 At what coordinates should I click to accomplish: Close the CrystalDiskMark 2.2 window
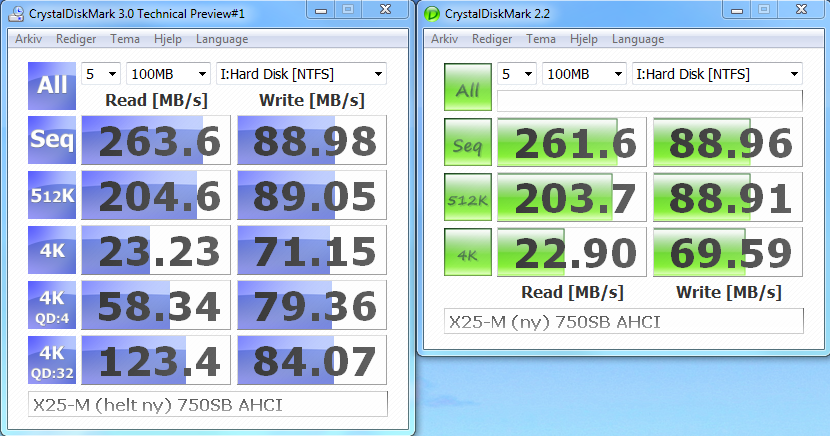802,10
